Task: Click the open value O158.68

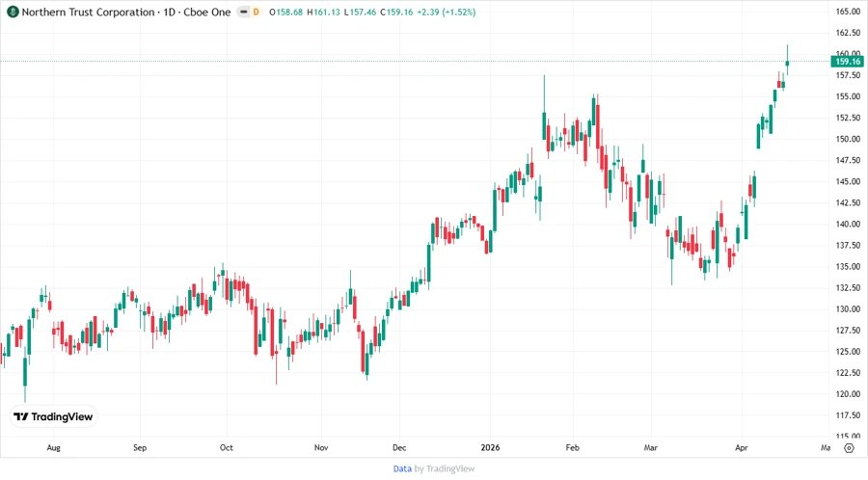Action: tap(285, 12)
